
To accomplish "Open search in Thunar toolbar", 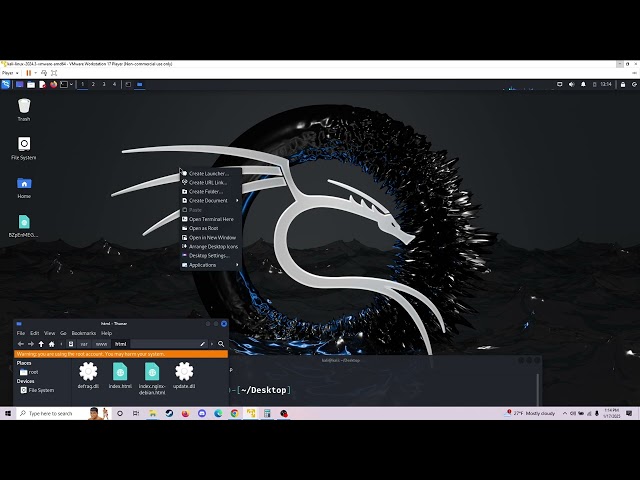I will click(x=221, y=344).
